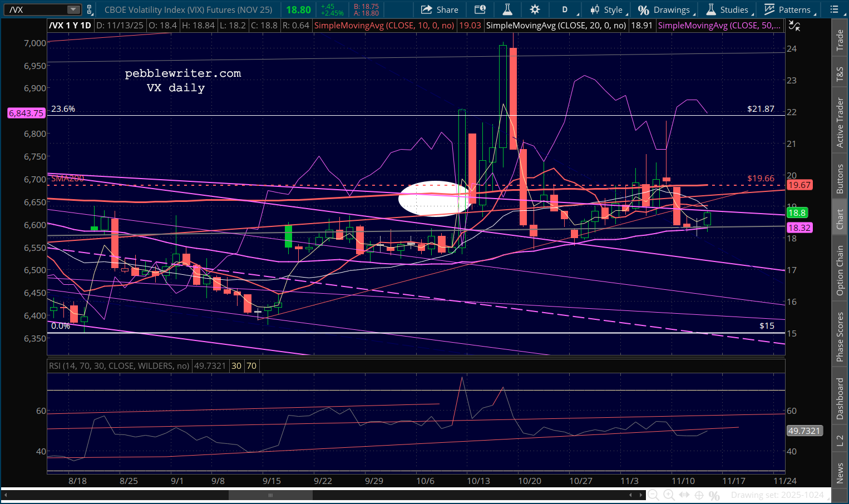The height and width of the screenshot is (504, 849).
Task: Click the $19.66 dashed level label
Action: pos(761,179)
